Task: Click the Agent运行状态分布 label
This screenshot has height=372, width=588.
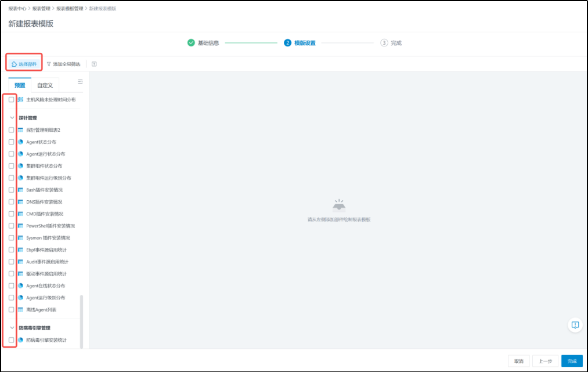Action: tap(46, 154)
